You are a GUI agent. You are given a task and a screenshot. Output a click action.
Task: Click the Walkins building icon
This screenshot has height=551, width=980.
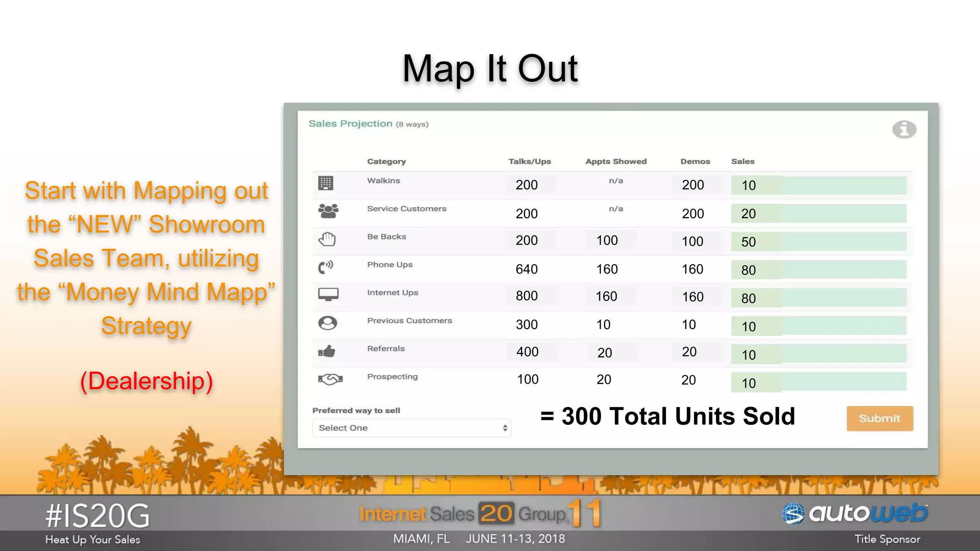(x=325, y=183)
